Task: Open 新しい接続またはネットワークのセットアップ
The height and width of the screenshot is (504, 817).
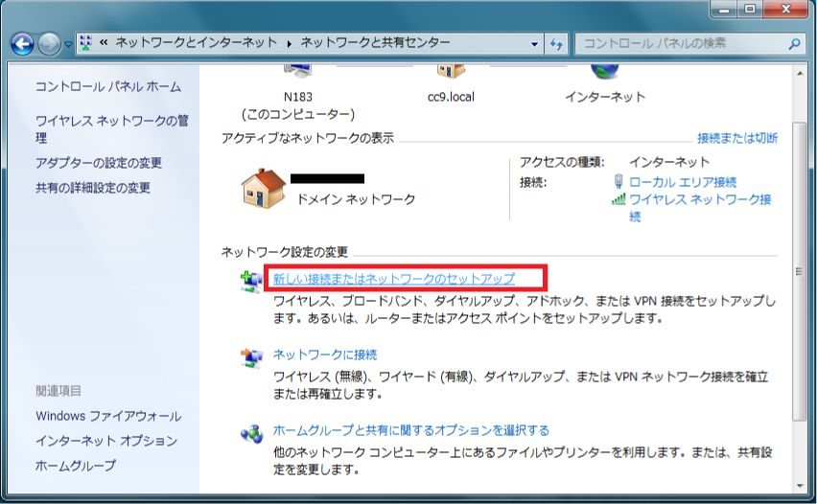Action: pos(394,279)
